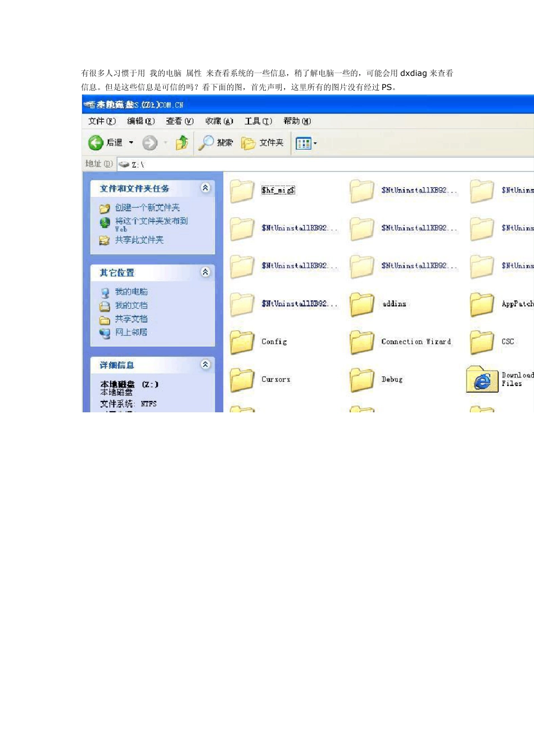Click the green Back arrow button
Image resolution: width=534 pixels, height=756 pixels.
96,143
